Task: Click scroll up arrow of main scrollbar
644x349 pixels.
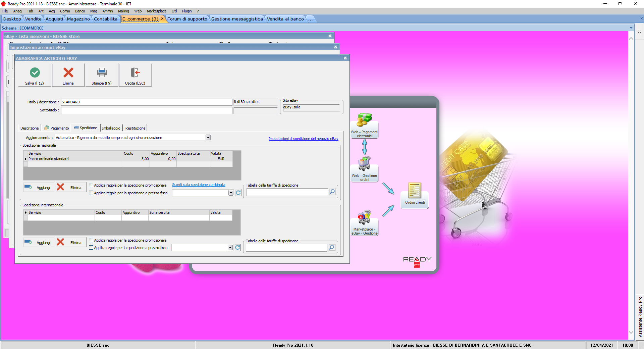Action: [x=631, y=39]
